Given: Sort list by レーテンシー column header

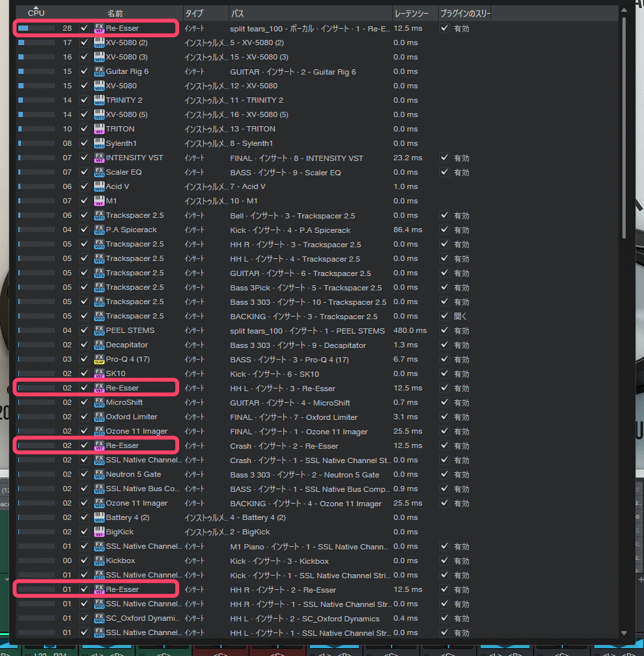Looking at the screenshot, I should 411,13.
